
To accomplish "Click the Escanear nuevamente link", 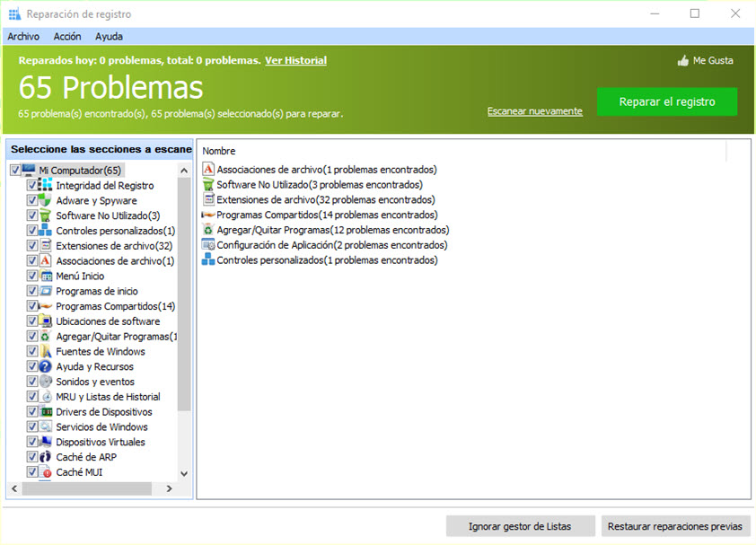I will [x=535, y=111].
